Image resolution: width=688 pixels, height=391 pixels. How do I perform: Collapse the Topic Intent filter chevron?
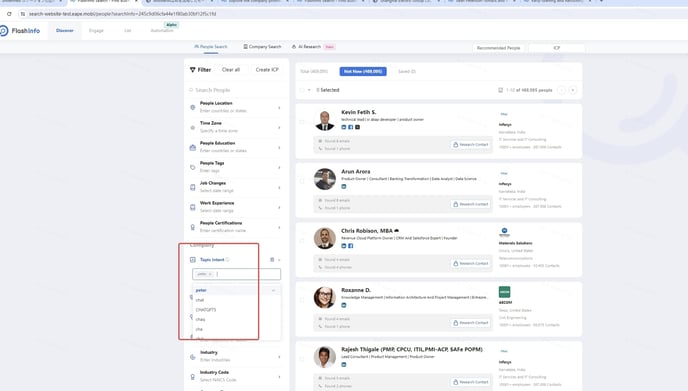pyautogui.click(x=279, y=260)
